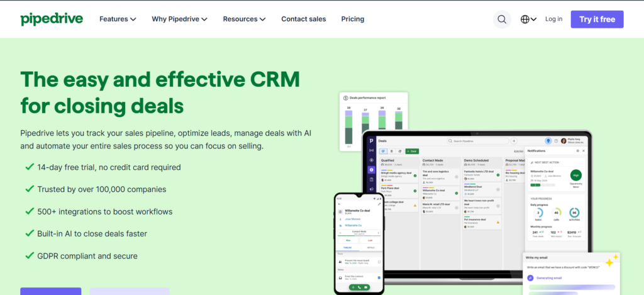Tap the Won button on phone mockup
The width and height of the screenshot is (644, 295).
[348, 240]
